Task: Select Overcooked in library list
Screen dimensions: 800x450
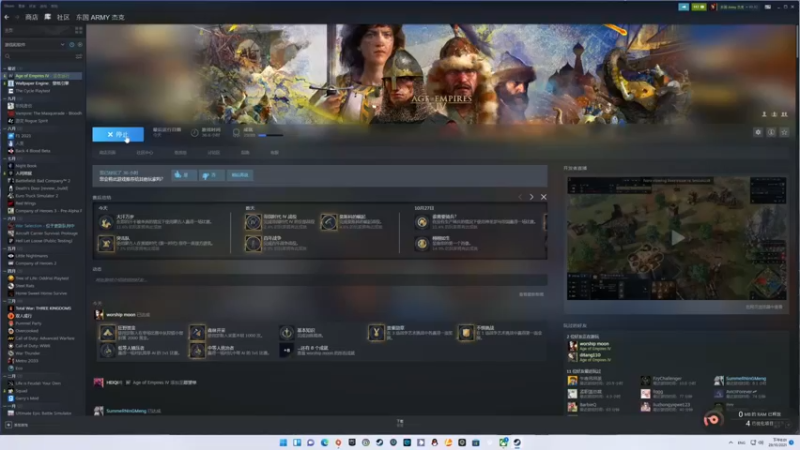Action: tap(43, 331)
